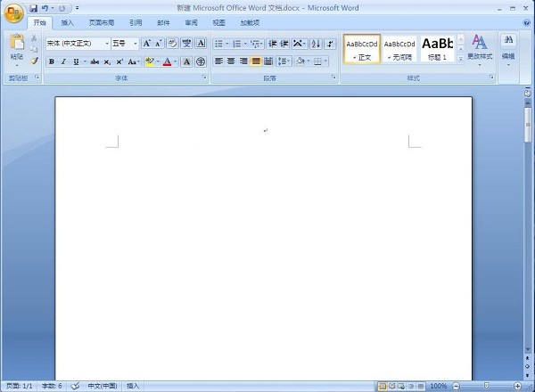Switch to the 邮件 tab

(163, 23)
